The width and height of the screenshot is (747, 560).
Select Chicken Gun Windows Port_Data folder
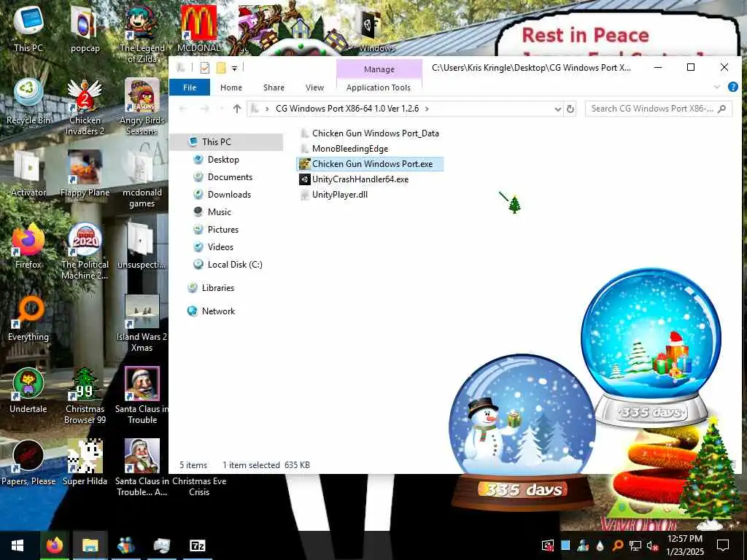(x=370, y=133)
